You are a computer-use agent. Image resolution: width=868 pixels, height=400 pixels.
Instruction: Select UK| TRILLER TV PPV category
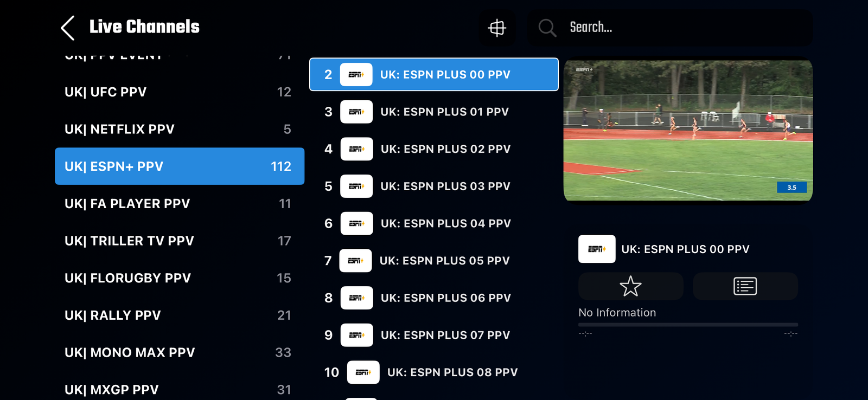(x=180, y=241)
